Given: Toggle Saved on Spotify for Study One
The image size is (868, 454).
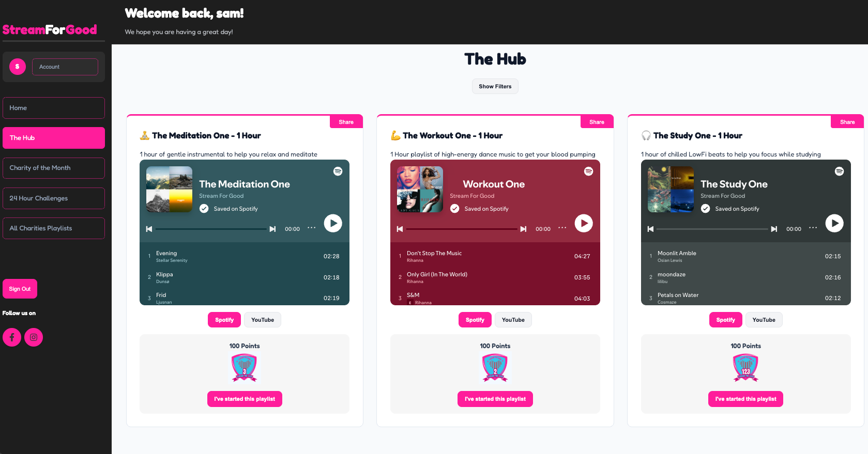Looking at the screenshot, I should tap(705, 209).
